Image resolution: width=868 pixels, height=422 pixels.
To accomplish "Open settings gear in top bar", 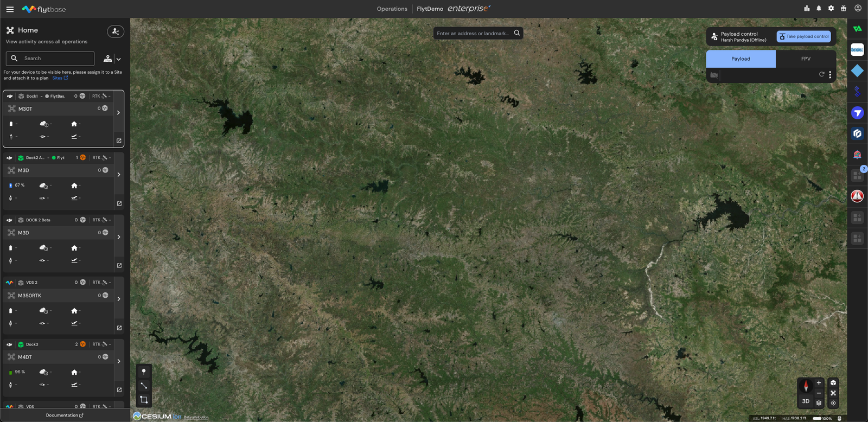I will coord(831,8).
